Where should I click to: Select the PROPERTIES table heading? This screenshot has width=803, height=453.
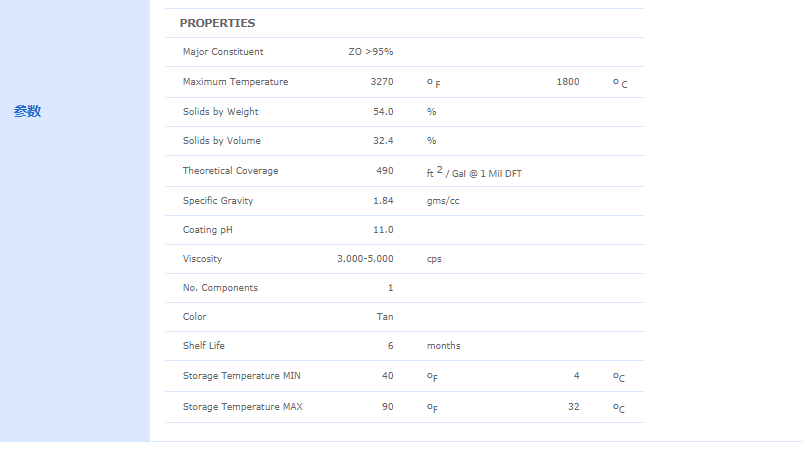click(x=217, y=23)
